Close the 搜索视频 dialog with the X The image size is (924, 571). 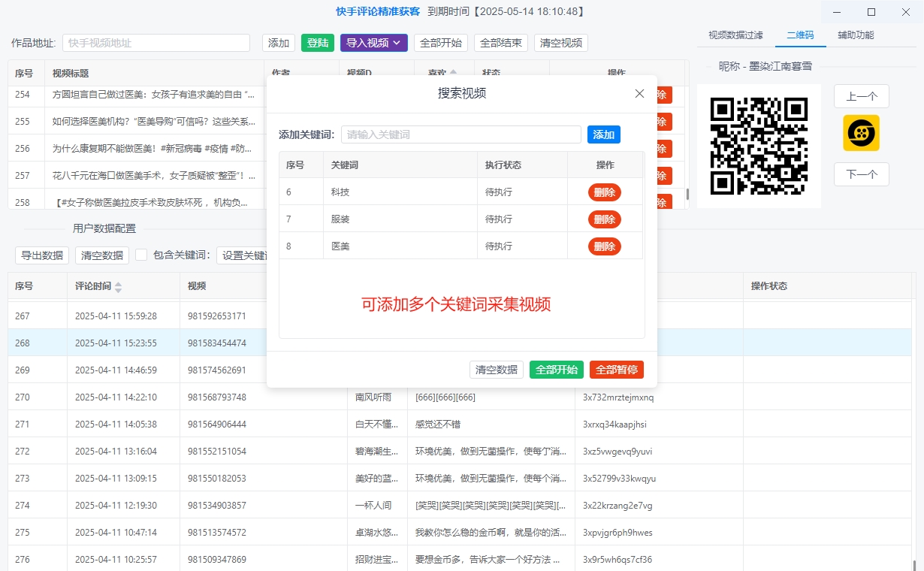point(639,93)
